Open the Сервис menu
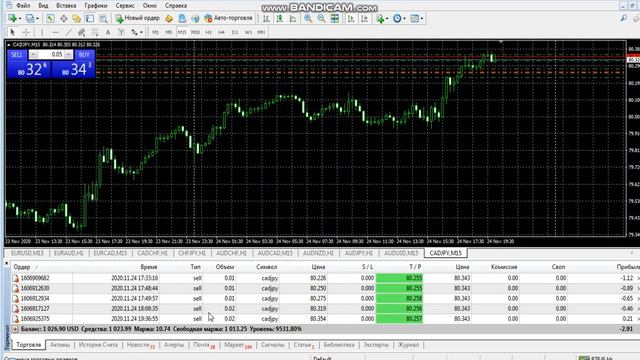This screenshot has height=360, width=640. (x=125, y=6)
